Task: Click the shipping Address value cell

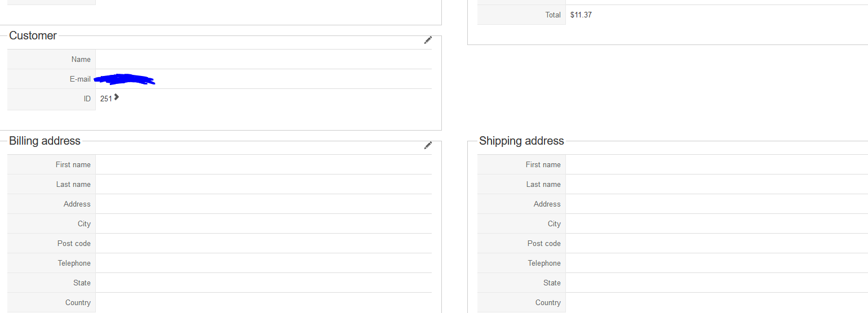Action: tap(716, 204)
